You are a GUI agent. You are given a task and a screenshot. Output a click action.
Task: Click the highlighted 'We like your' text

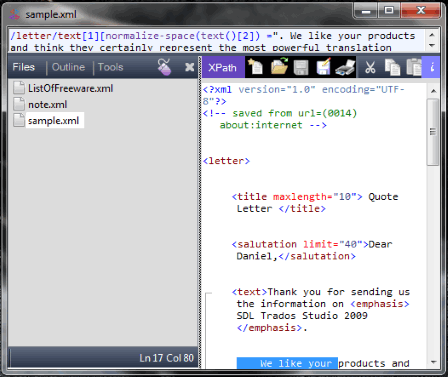click(x=287, y=363)
